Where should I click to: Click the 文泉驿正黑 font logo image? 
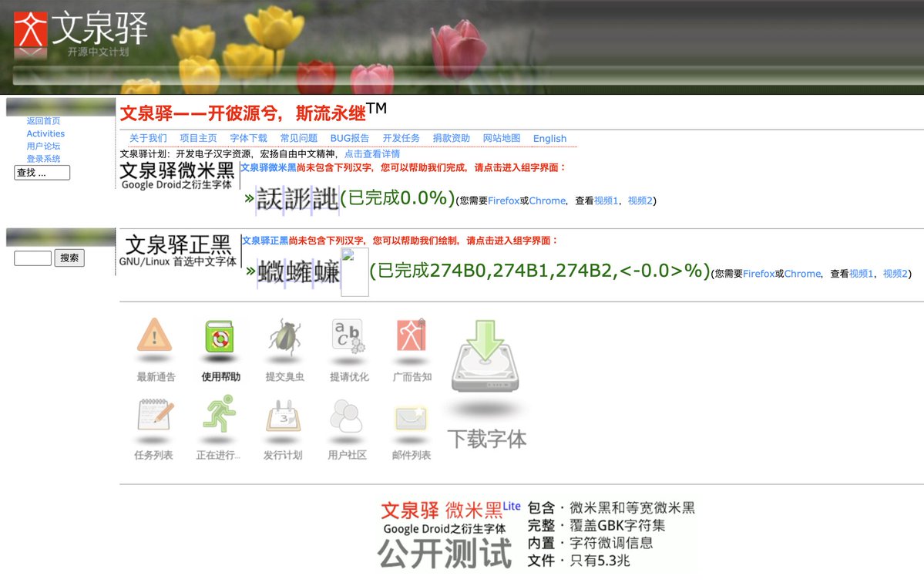tap(178, 251)
